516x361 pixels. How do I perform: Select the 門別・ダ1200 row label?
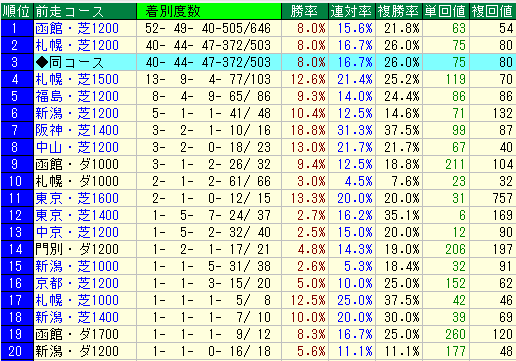click(77, 249)
